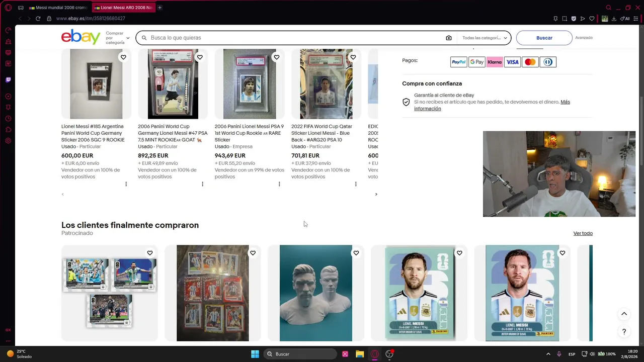Heart the first Panini 26 Messi sticker
The width and height of the screenshot is (644, 362).
(459, 253)
